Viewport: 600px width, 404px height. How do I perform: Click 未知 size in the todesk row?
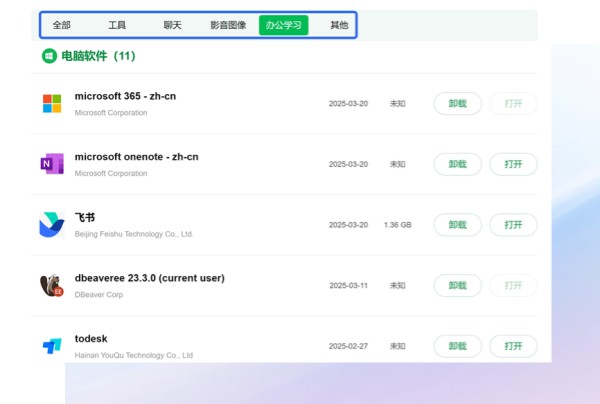pos(398,346)
